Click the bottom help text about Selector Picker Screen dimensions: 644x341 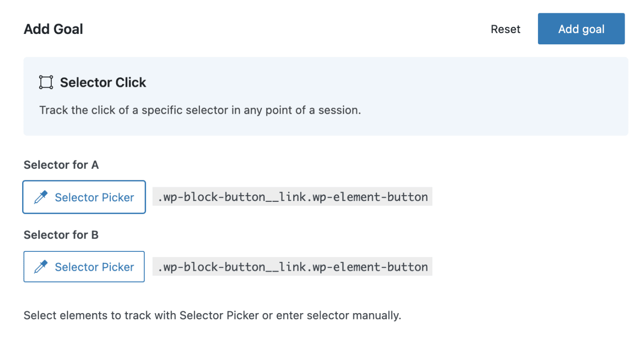coord(212,315)
